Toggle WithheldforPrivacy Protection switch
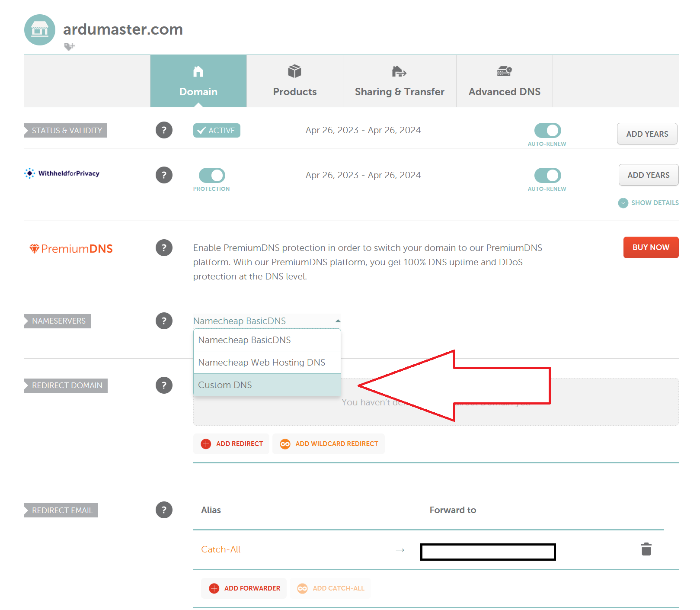Image resolution: width=700 pixels, height=610 pixels. click(212, 175)
